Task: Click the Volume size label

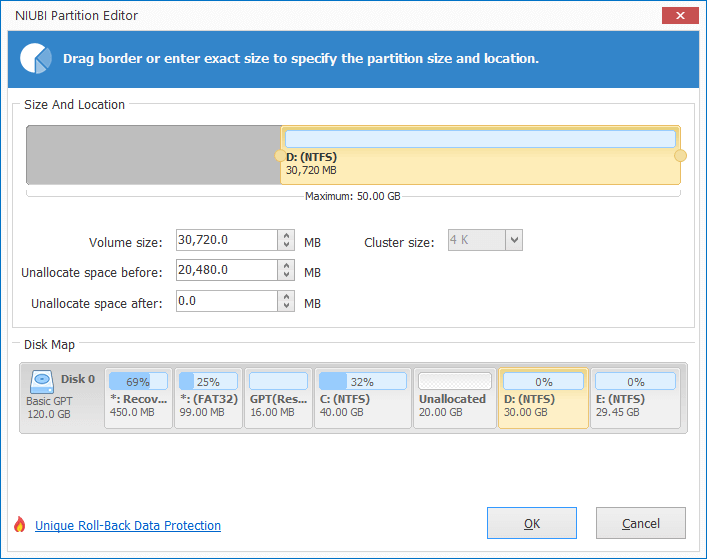Action: tap(125, 243)
